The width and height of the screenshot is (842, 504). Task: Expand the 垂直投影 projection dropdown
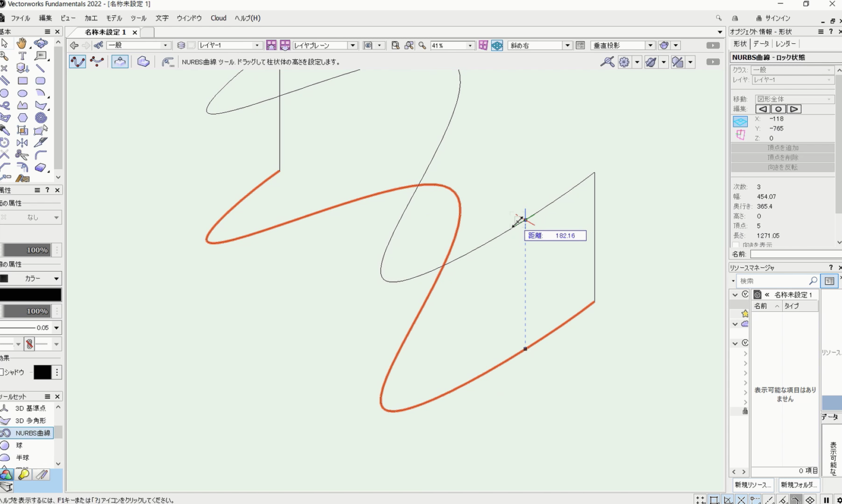pos(649,45)
